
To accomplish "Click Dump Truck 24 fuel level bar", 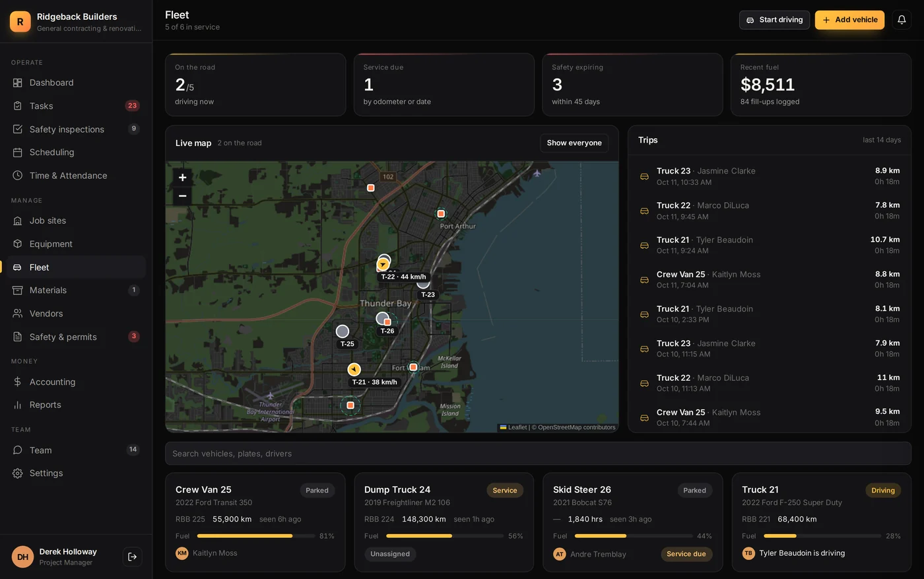I will pos(445,536).
